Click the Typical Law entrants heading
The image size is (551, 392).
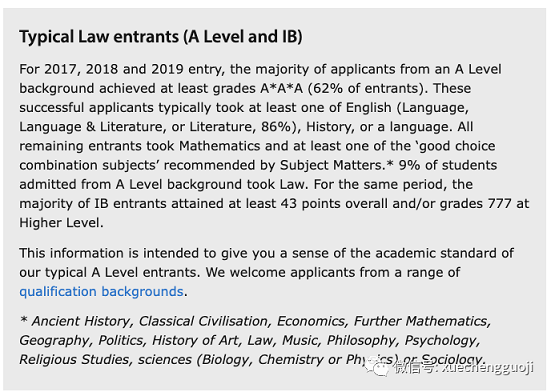click(161, 37)
